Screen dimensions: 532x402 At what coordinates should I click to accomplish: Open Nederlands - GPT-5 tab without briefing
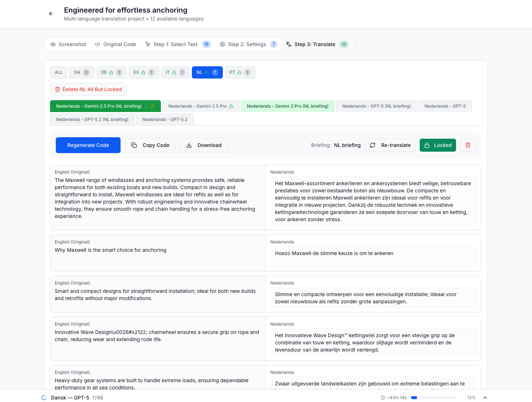(x=445, y=106)
